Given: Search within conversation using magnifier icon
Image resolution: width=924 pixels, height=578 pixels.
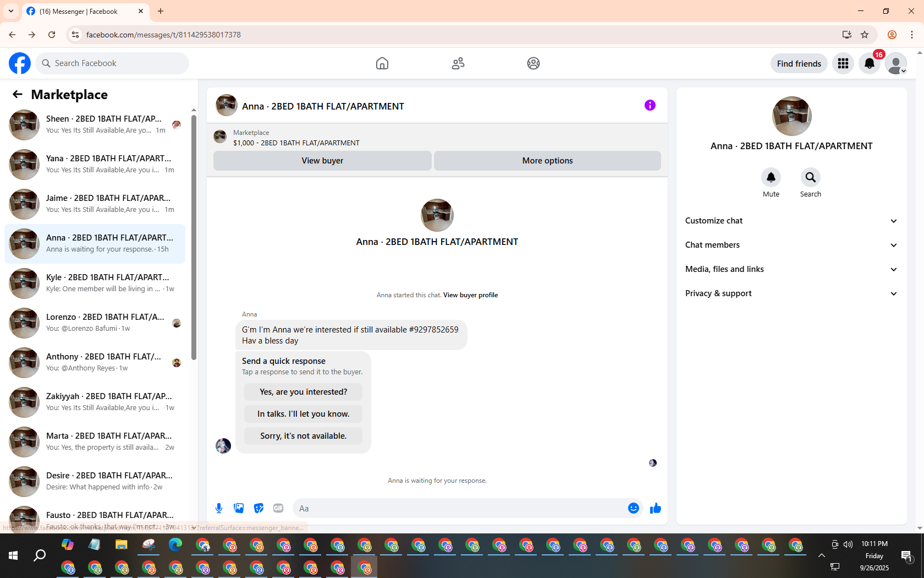Looking at the screenshot, I should 811,177.
